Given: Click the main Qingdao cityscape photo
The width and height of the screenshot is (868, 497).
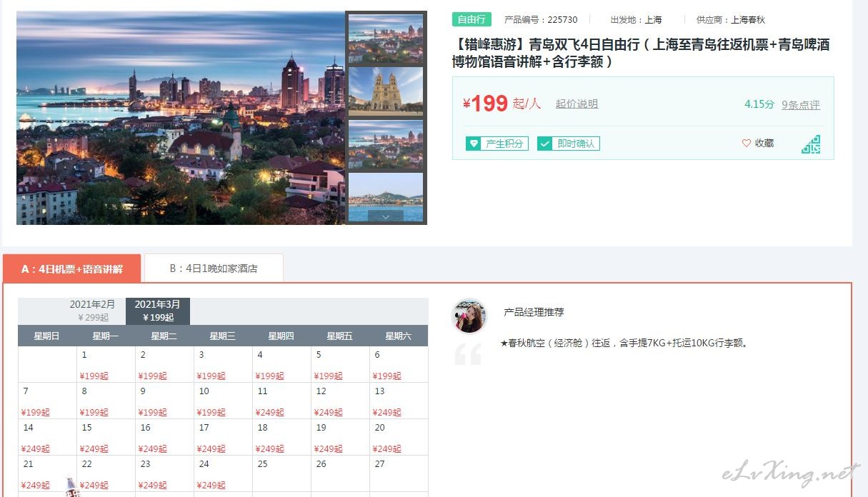Looking at the screenshot, I should [181, 118].
